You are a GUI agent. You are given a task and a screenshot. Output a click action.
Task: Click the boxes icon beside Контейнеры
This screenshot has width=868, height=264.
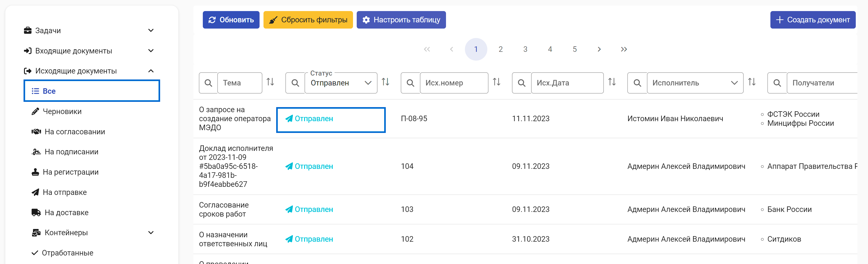pyautogui.click(x=36, y=232)
